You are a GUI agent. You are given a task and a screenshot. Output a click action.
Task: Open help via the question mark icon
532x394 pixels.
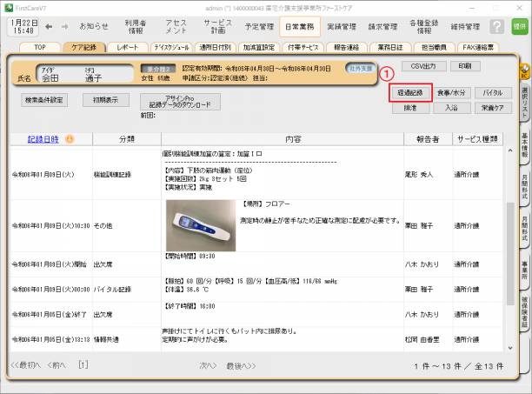pyautogui.click(x=495, y=27)
